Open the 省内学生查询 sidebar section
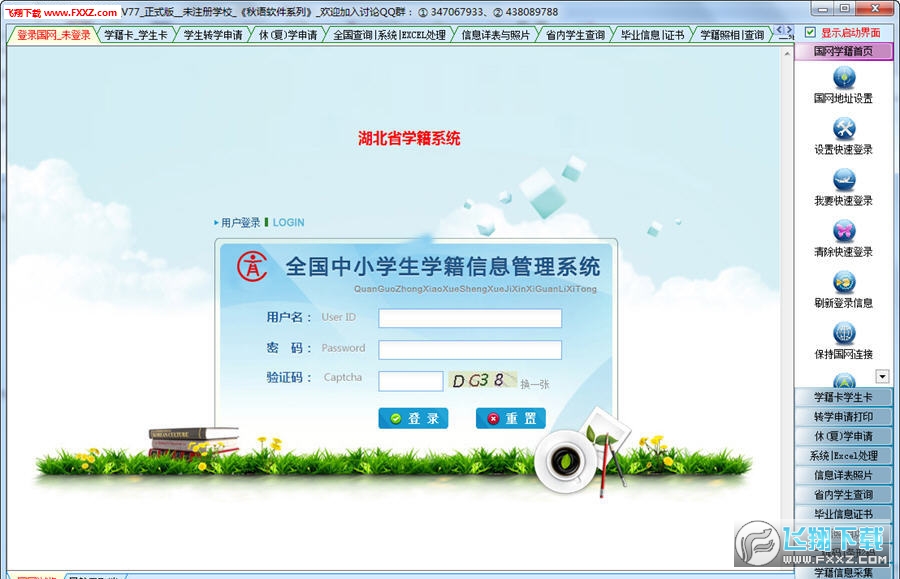900x579 pixels. 843,495
